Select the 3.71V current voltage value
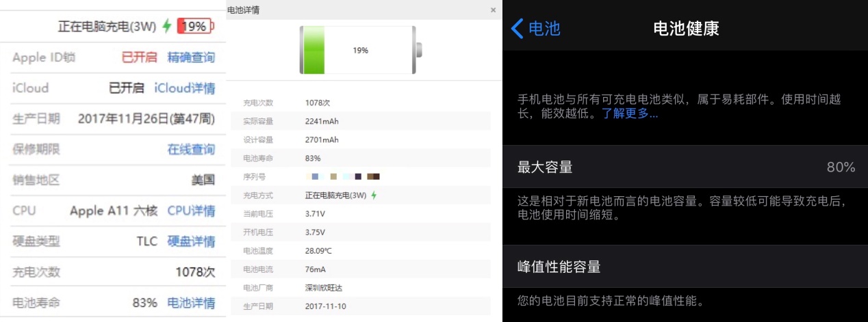 point(315,214)
